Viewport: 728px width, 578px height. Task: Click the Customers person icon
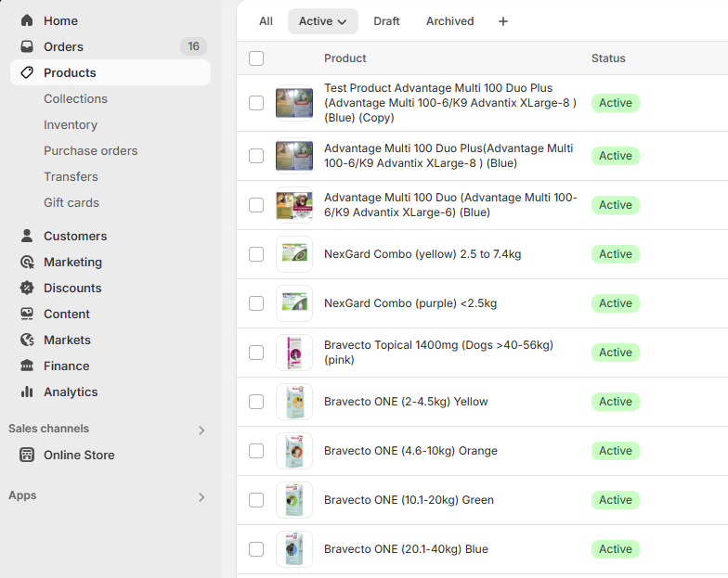27,236
